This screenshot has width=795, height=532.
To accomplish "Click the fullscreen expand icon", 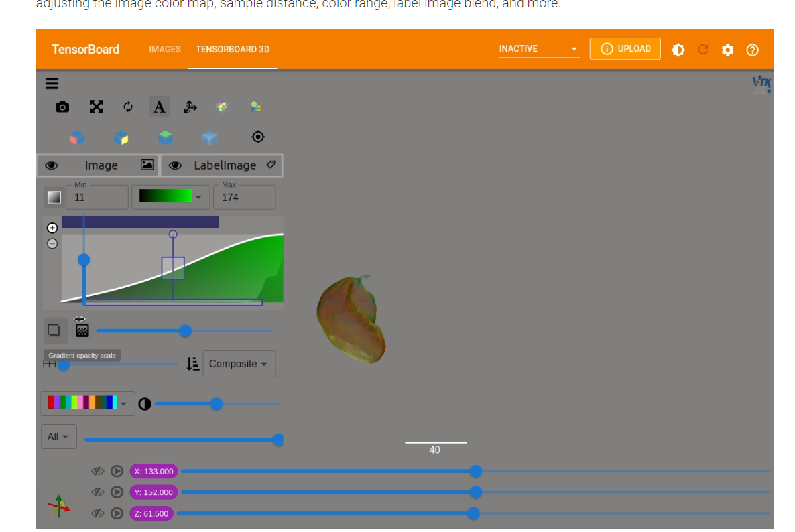I will coord(97,107).
